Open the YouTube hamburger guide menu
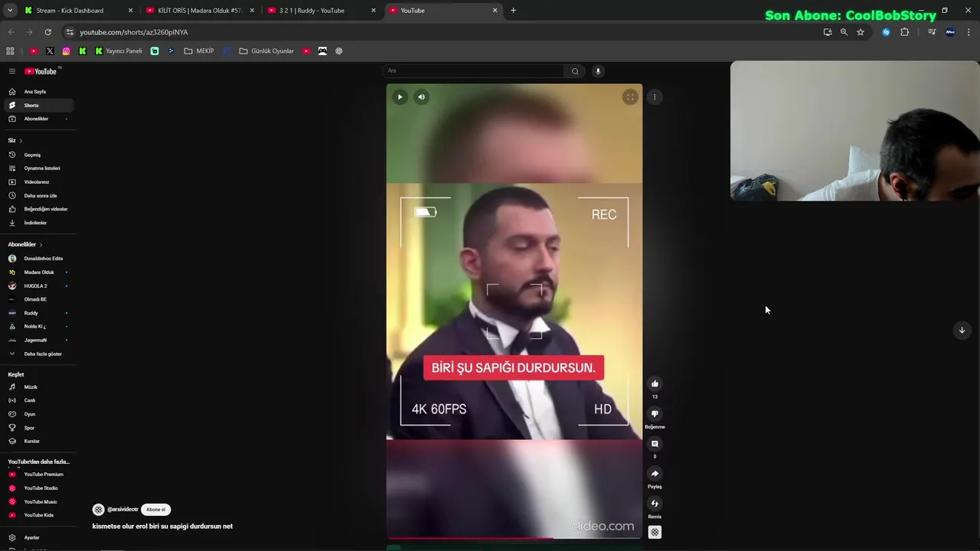Screen dimensions: 980x551 tap(12, 71)
